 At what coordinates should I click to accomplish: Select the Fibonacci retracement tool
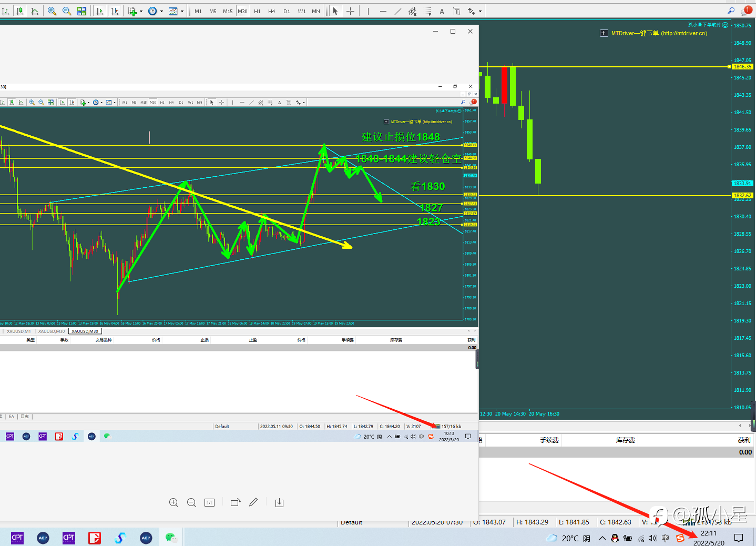tap(427, 11)
